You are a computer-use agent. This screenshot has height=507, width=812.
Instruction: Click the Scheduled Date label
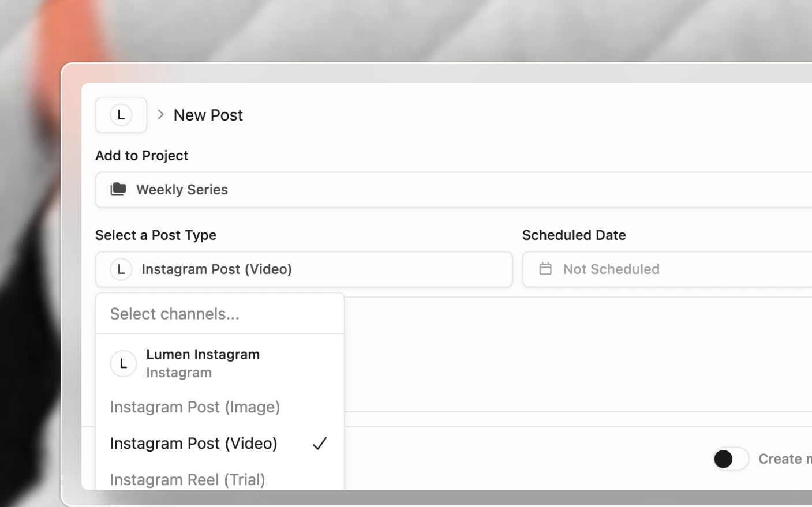[x=574, y=235]
